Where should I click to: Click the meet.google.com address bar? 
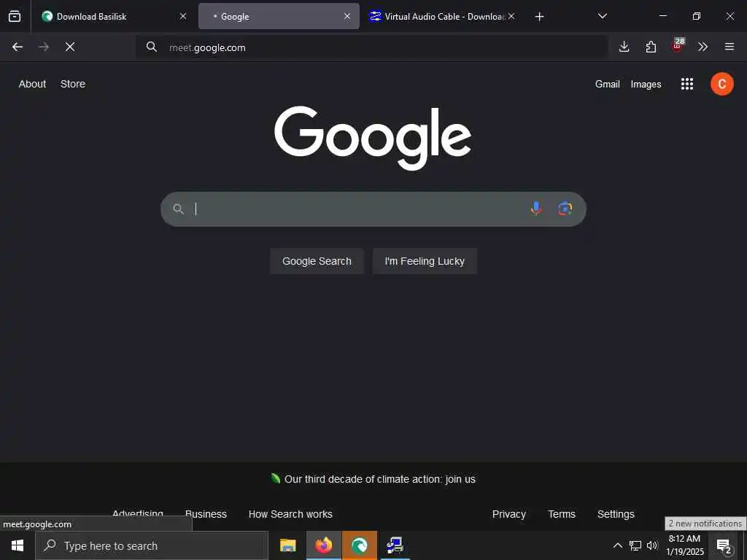tap(371, 47)
